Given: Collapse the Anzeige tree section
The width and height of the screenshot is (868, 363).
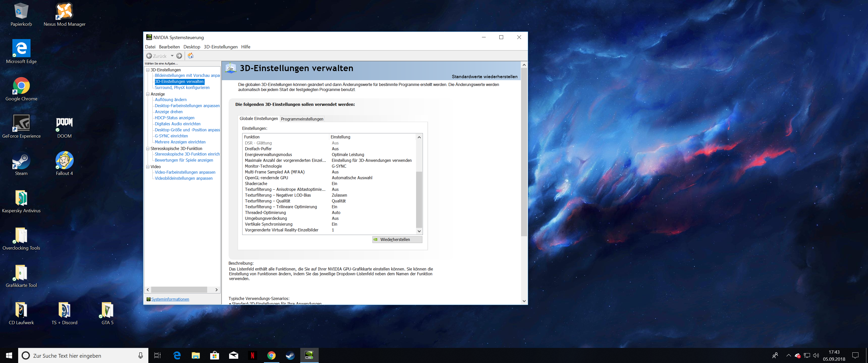Looking at the screenshot, I should point(148,94).
